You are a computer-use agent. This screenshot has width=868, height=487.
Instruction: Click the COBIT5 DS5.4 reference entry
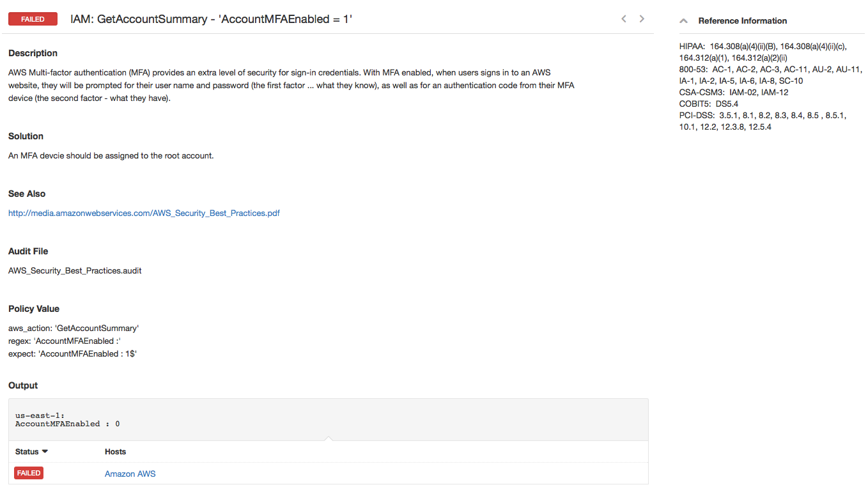709,104
